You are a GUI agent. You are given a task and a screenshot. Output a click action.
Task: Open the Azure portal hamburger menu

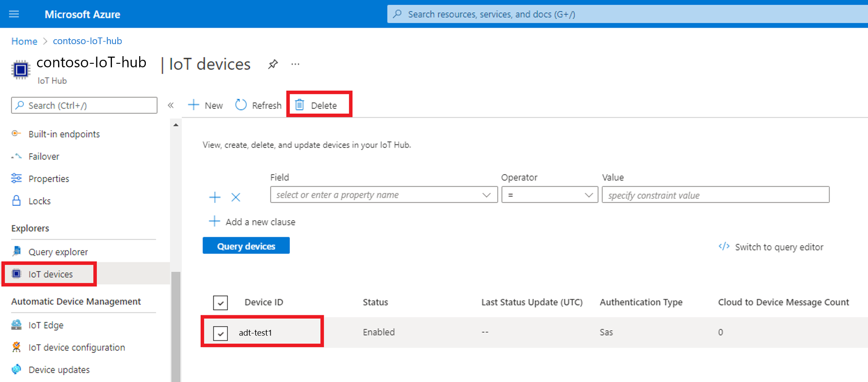[14, 14]
